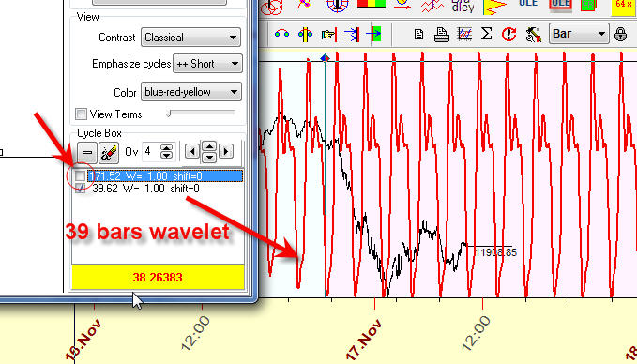Expand the Emphasize cycles dropdown
The image size is (637, 364).
[x=207, y=64]
